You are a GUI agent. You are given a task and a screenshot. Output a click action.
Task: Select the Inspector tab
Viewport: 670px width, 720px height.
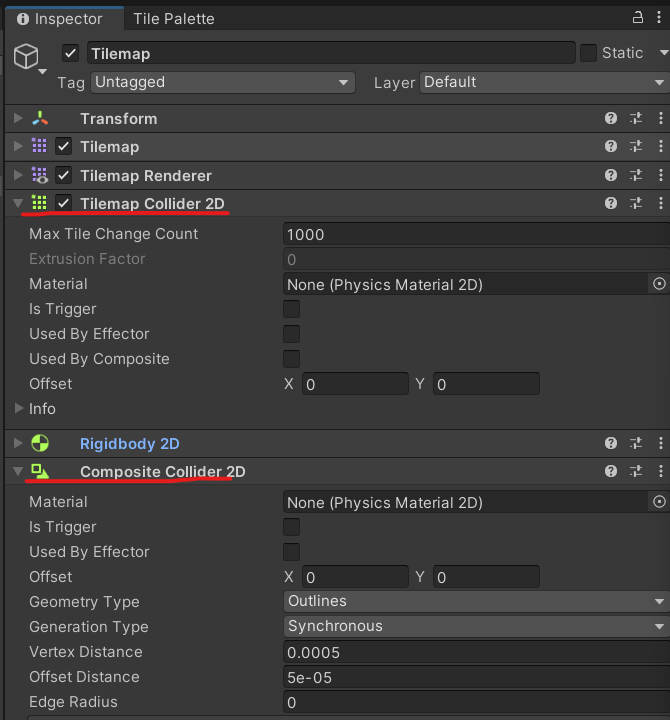click(60, 18)
